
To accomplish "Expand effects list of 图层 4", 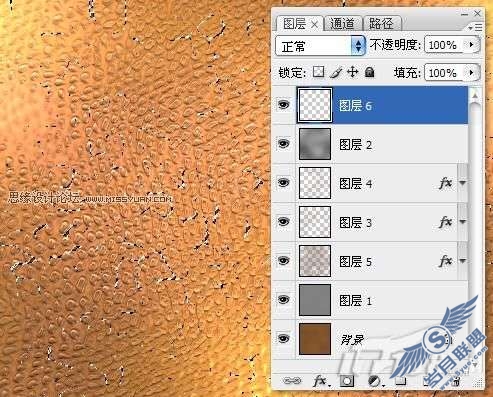I will coord(463,183).
